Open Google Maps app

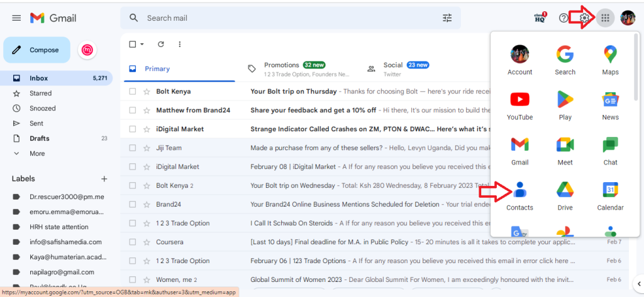610,60
